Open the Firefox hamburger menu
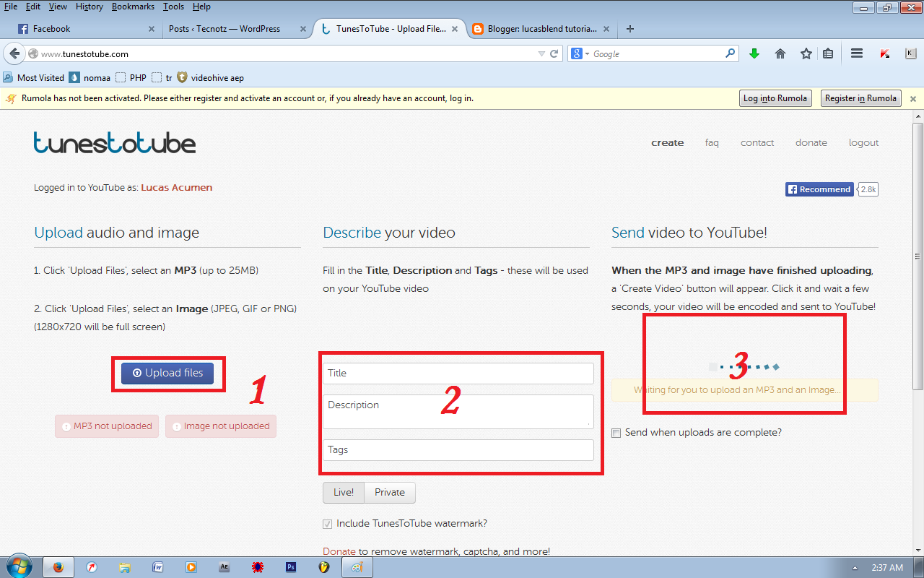Screen dimensions: 924x578 [x=857, y=53]
